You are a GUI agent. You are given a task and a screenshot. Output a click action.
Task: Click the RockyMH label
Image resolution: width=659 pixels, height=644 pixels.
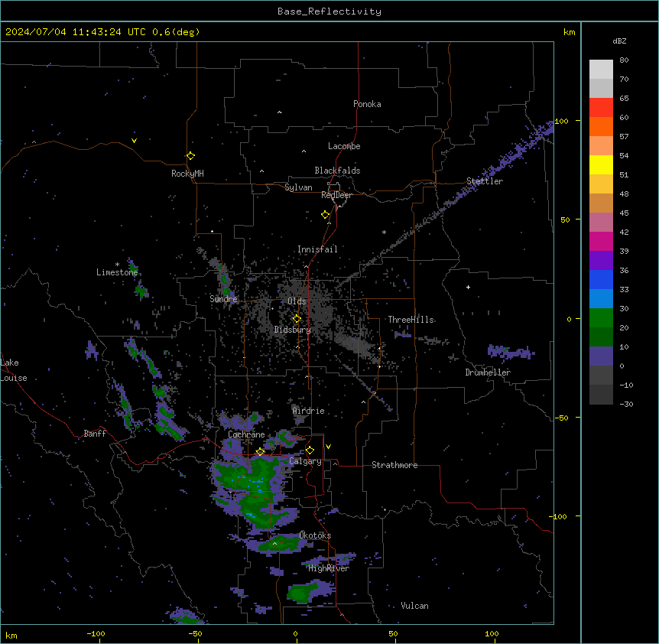pos(187,173)
